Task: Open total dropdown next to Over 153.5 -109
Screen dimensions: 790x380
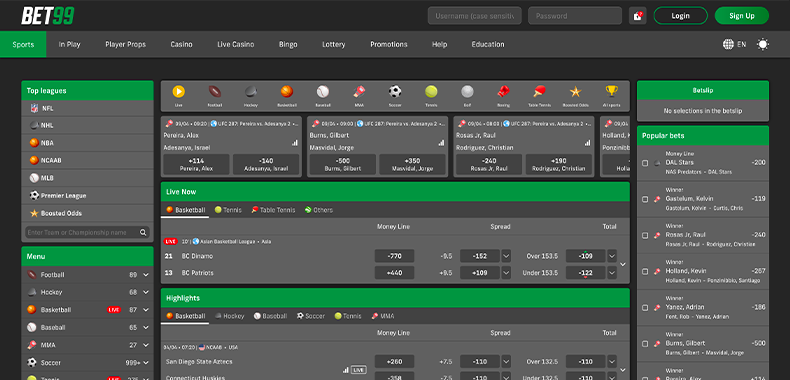Action: tap(612, 256)
